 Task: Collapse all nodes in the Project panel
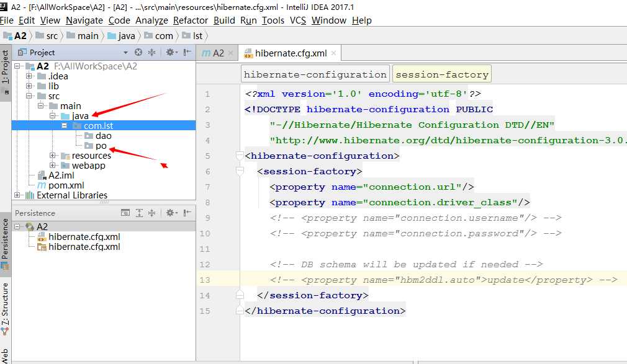click(x=152, y=52)
